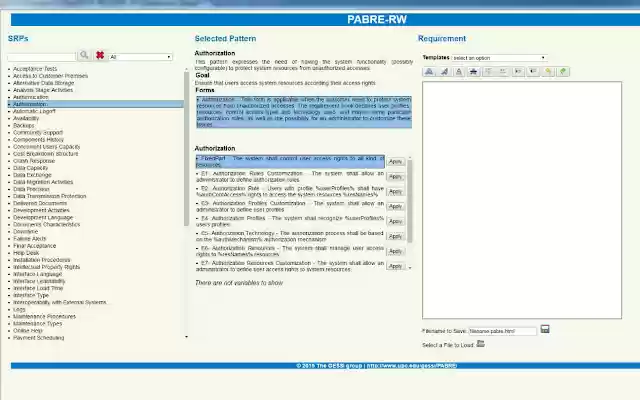
Task: Click the increase indent toolbar icon
Action: (518, 71)
